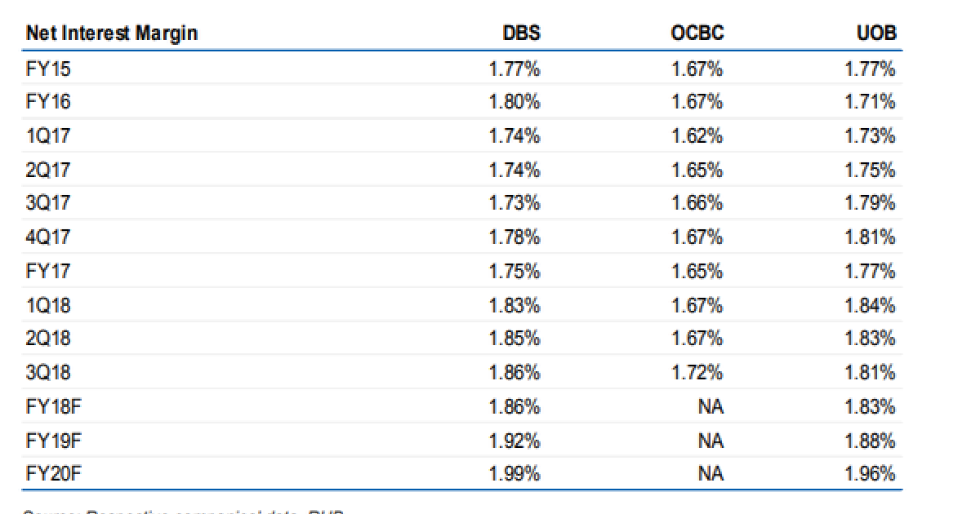
Task: Click UOB value 1.96% for FY20F
Action: pyautogui.click(x=870, y=474)
